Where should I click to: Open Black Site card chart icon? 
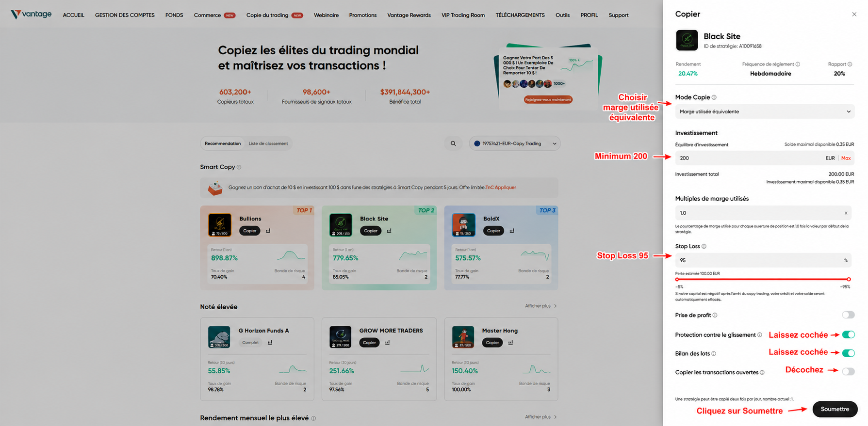point(389,231)
